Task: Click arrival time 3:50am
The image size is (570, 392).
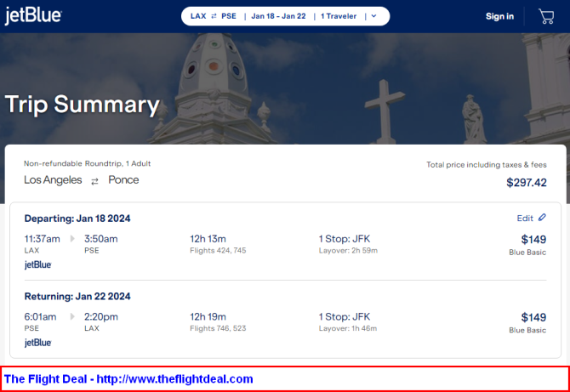Action: click(x=101, y=239)
